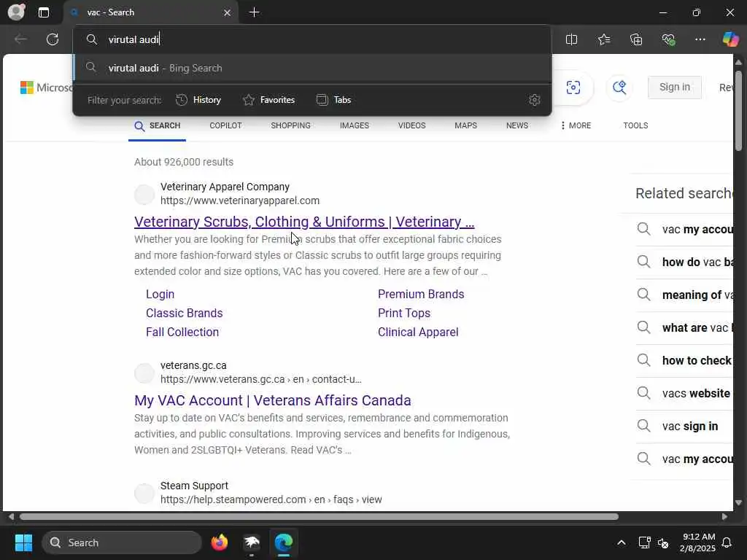Open Veterinary Scrubs, Clothing & Uniforms result
Screen dimensions: 747x560
pyautogui.click(x=304, y=222)
